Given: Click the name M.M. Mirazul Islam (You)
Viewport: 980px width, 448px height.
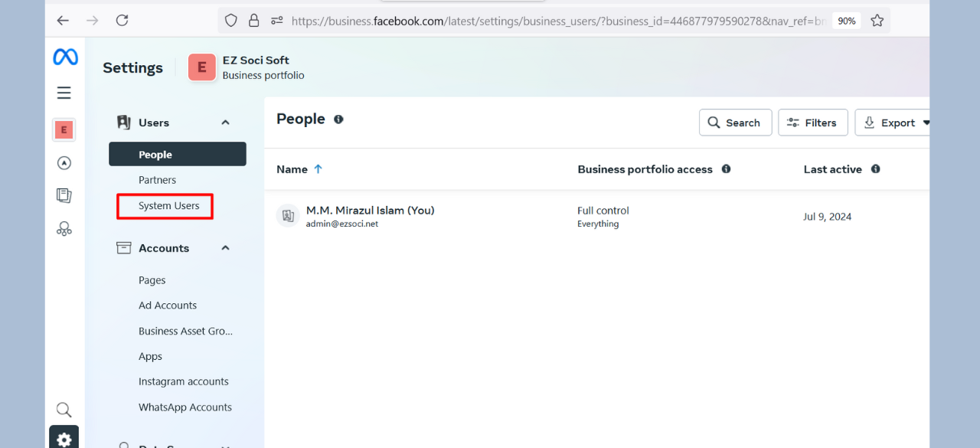Looking at the screenshot, I should click(371, 210).
